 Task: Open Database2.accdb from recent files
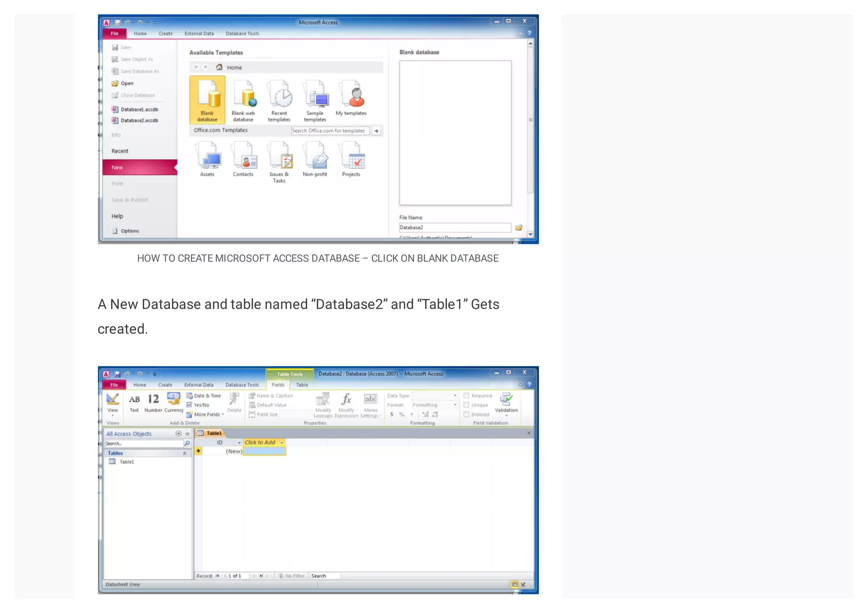click(x=135, y=120)
